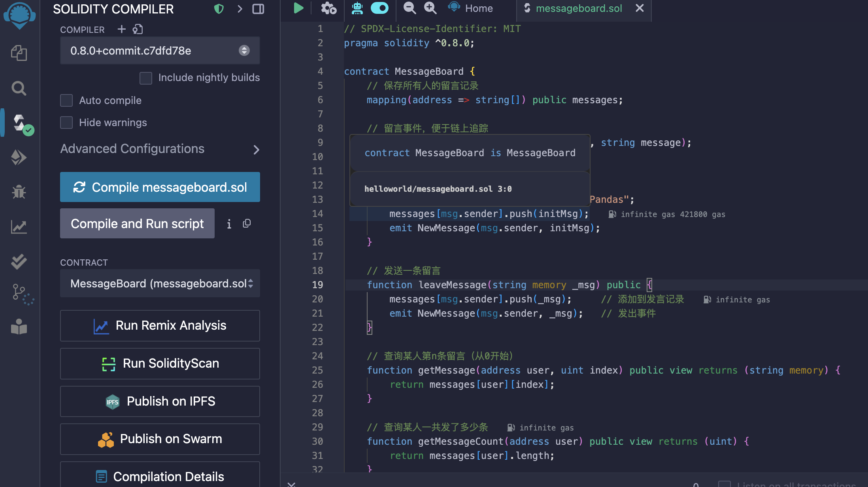Click the helloworld/messageboard.sol 3:0 reference link
The width and height of the screenshot is (868, 487).
click(x=438, y=189)
